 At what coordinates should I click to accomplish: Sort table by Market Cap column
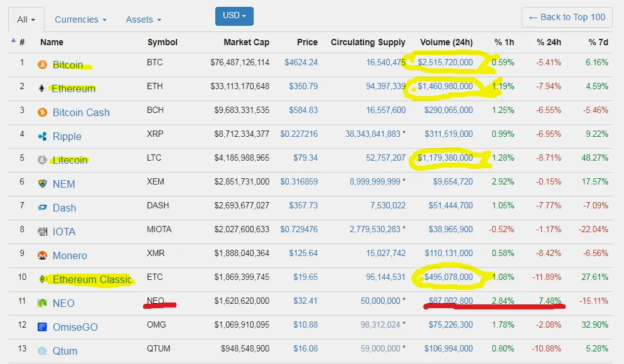click(x=246, y=42)
